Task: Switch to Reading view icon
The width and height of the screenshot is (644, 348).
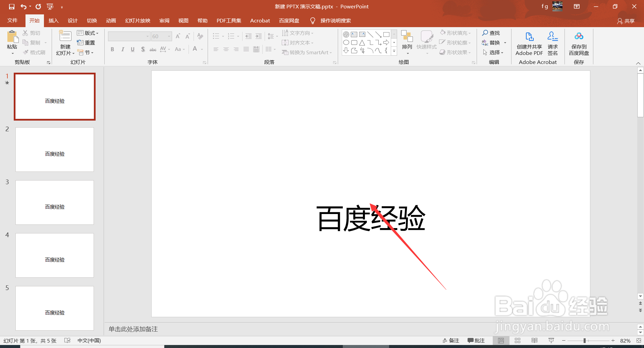Action: pos(534,341)
